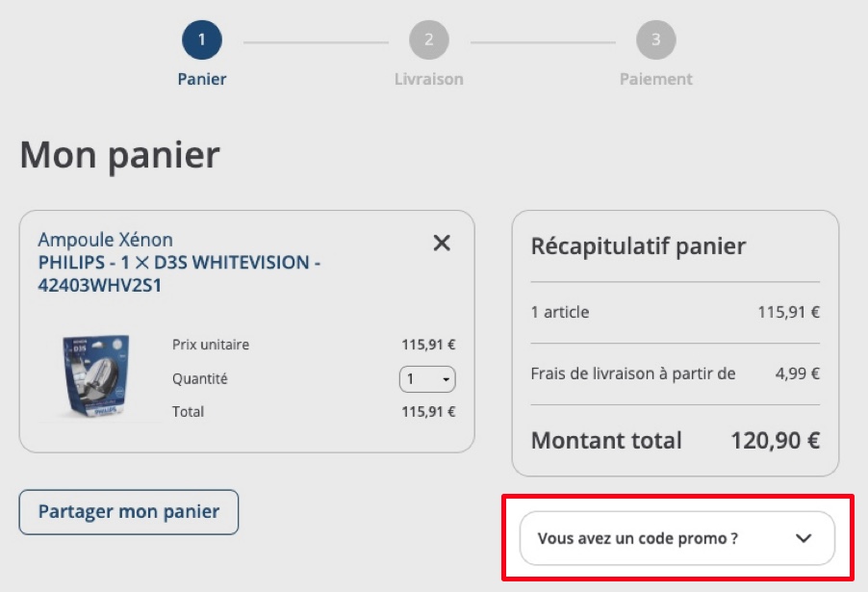The image size is (868, 592).
Task: Open the Quantité dropdown showing 1
Action: (426, 379)
